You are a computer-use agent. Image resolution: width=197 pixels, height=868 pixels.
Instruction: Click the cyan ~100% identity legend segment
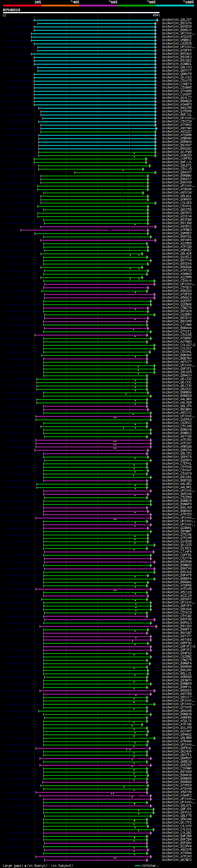175,6
